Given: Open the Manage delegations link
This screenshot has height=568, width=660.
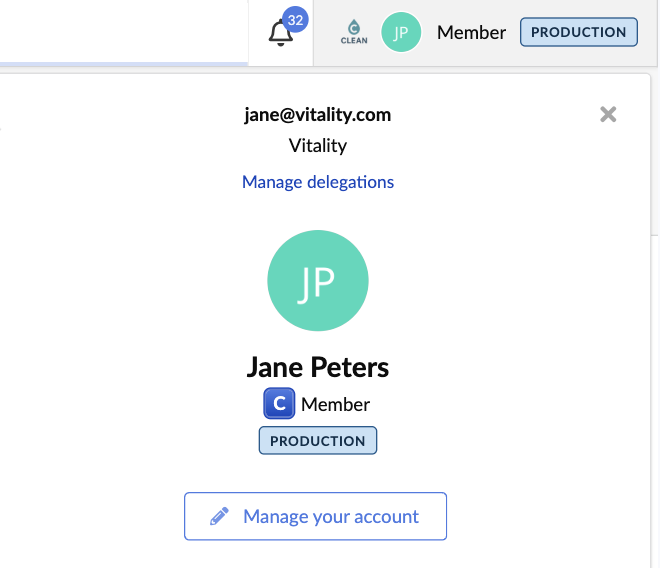Looking at the screenshot, I should (x=318, y=182).
